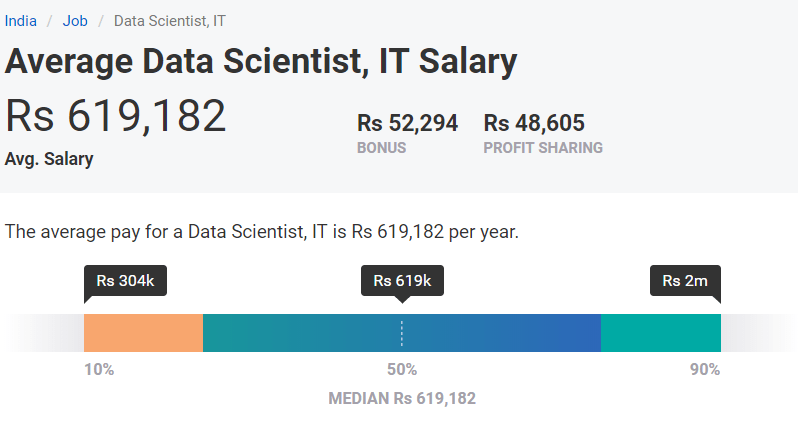The width and height of the screenshot is (798, 428).
Task: Click the Rs 2m tooltip marker
Action: (685, 281)
